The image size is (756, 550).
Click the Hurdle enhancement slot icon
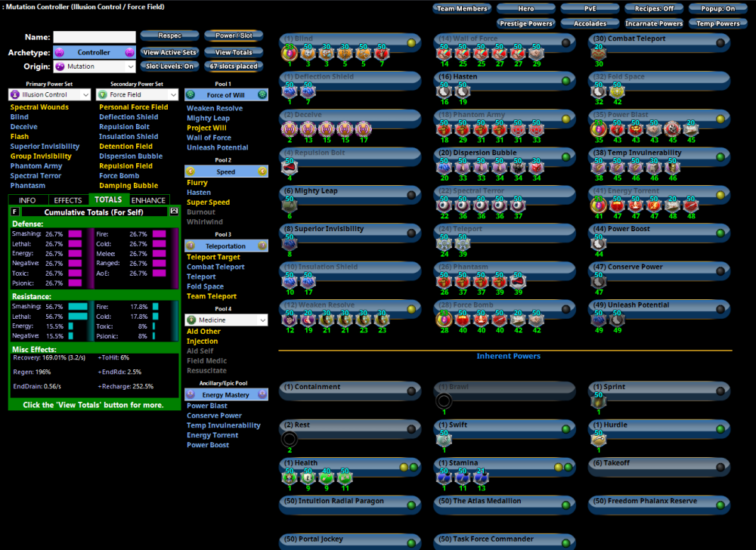click(598, 440)
